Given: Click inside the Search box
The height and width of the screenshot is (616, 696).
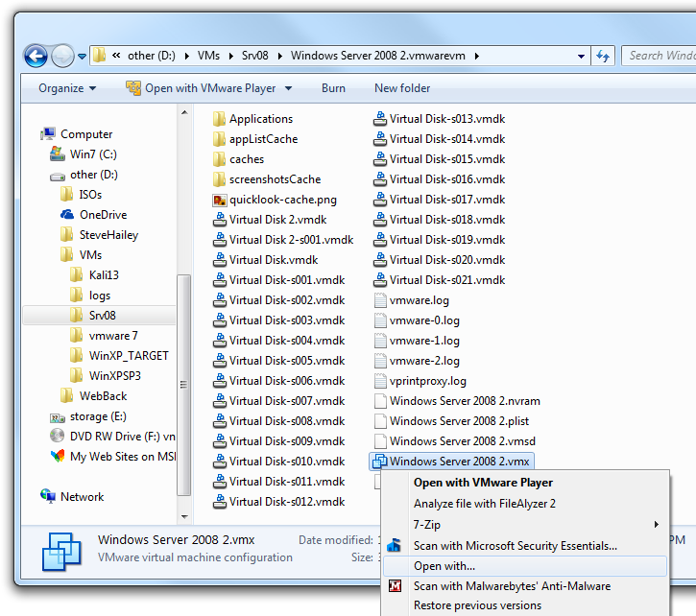Looking at the screenshot, I should 659,56.
